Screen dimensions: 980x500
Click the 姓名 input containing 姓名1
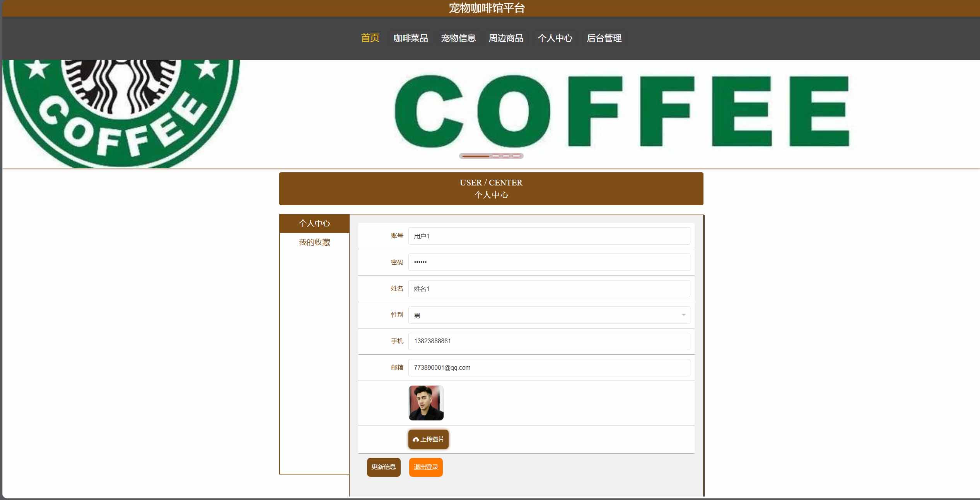pos(549,289)
